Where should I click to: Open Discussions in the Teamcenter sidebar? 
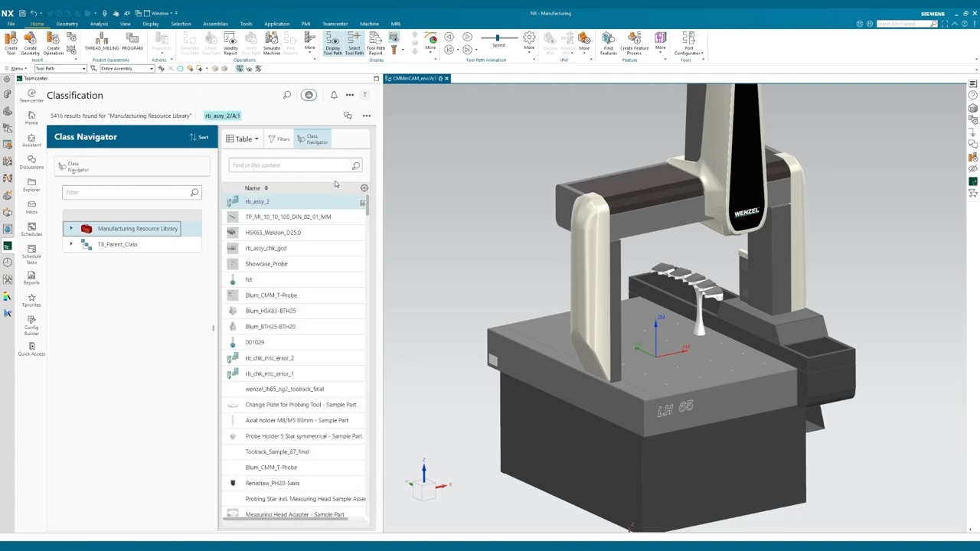(31, 161)
